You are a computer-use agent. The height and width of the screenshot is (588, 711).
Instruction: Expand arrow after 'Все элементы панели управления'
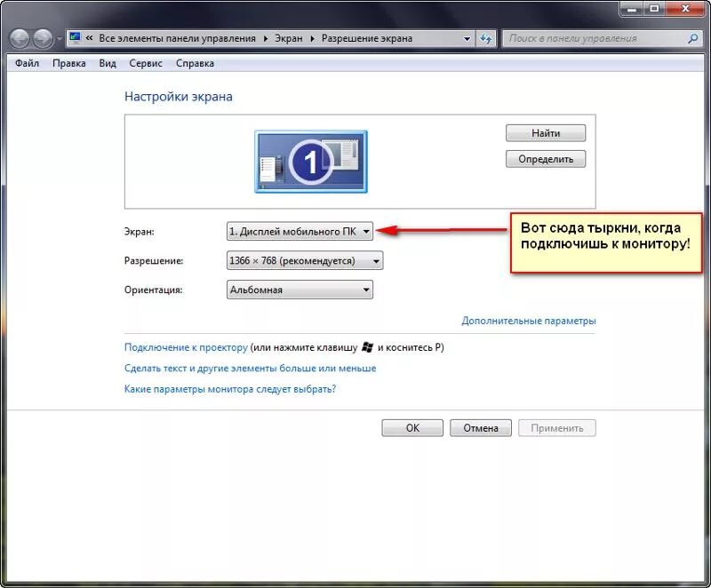coord(266,38)
